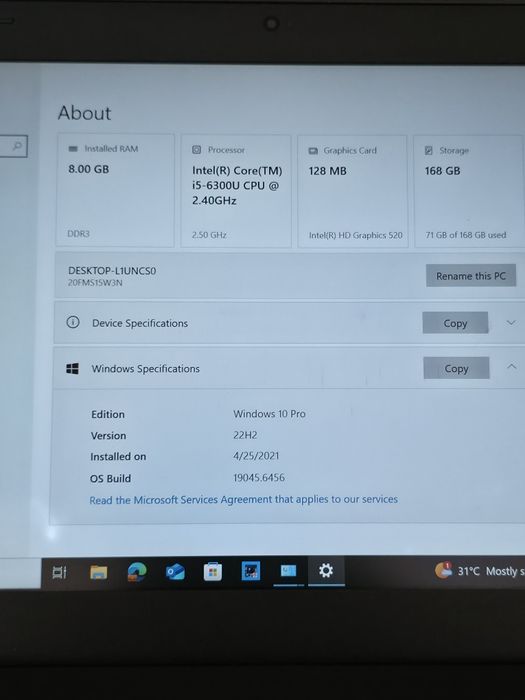
Task: Select the OS Build 19045.6456 value
Action: pyautogui.click(x=258, y=478)
